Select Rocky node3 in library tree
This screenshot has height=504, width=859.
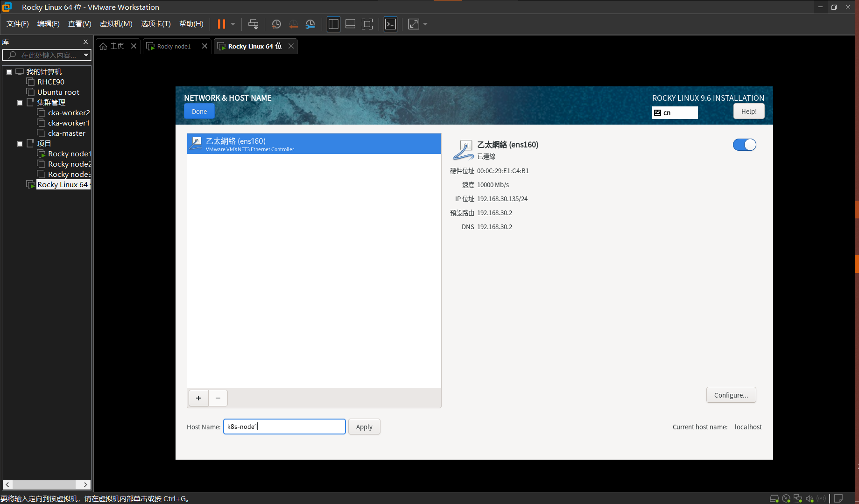(69, 174)
